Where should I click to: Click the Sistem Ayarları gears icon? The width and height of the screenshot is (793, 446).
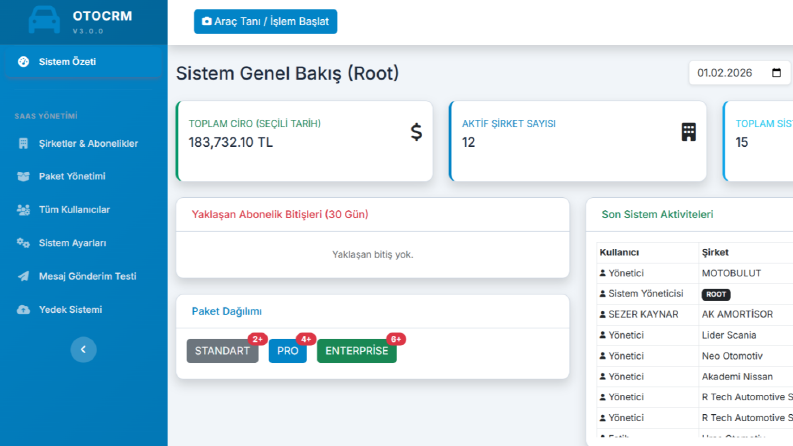pyautogui.click(x=23, y=243)
